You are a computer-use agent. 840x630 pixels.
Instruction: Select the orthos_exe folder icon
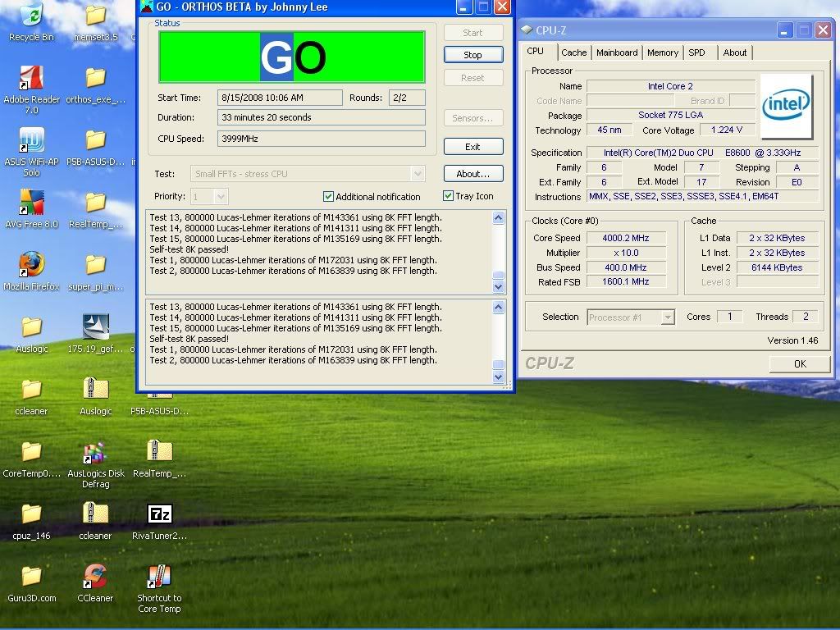pos(95,78)
